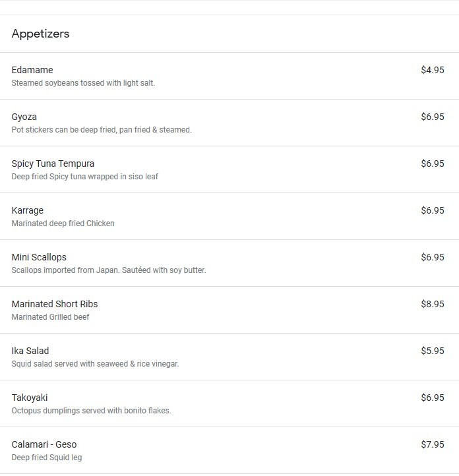Click the Gyoza item name
Image resolution: width=459 pixels, height=476 pixels.
click(24, 117)
